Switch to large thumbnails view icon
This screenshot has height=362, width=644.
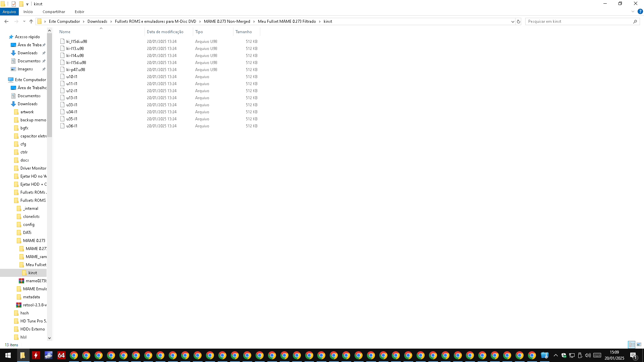639,345
